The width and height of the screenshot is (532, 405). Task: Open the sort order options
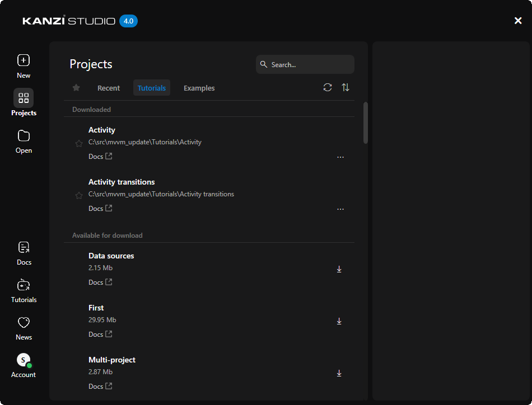(346, 87)
